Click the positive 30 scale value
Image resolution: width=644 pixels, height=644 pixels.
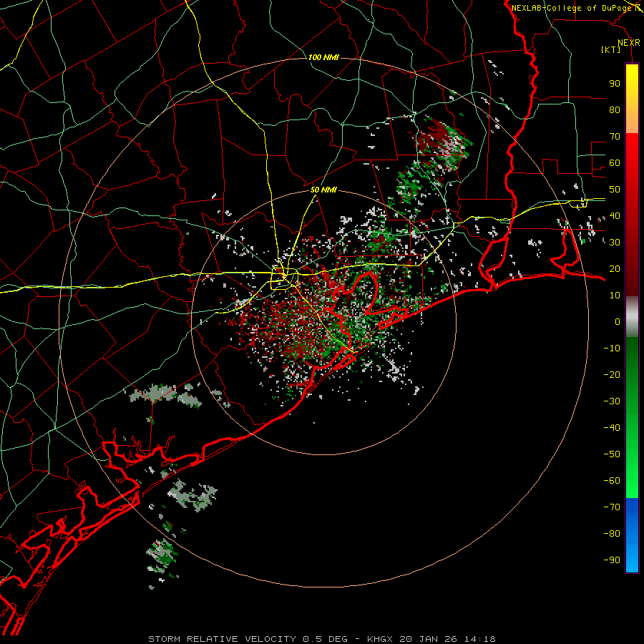point(615,243)
